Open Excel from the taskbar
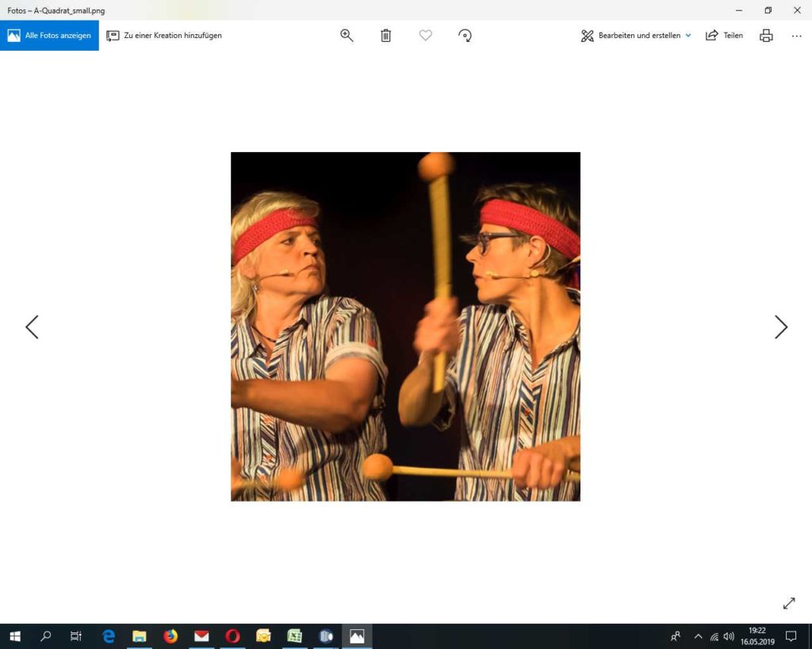 point(295,636)
